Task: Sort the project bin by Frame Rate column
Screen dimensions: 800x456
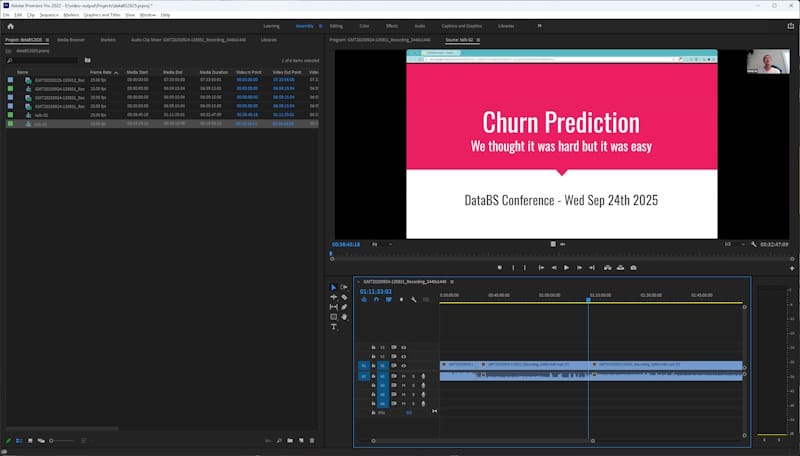Action: point(101,72)
